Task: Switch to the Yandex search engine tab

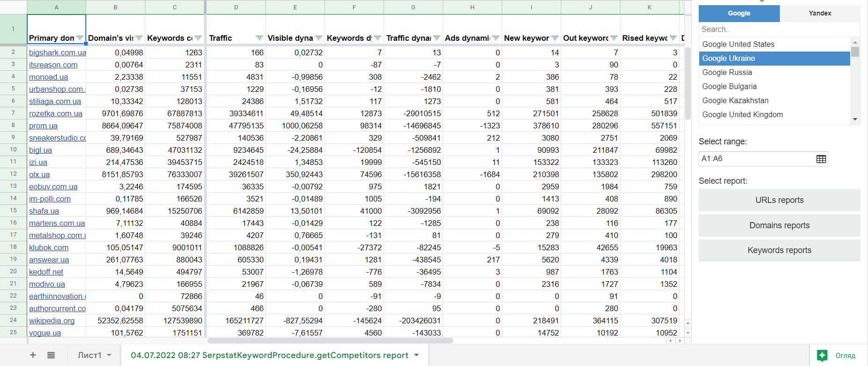Action: [820, 13]
